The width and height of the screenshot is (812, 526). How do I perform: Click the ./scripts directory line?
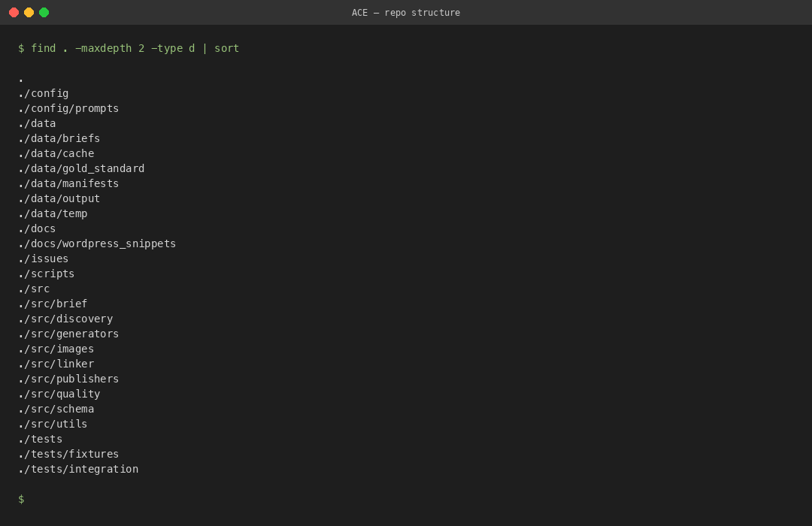tap(46, 274)
